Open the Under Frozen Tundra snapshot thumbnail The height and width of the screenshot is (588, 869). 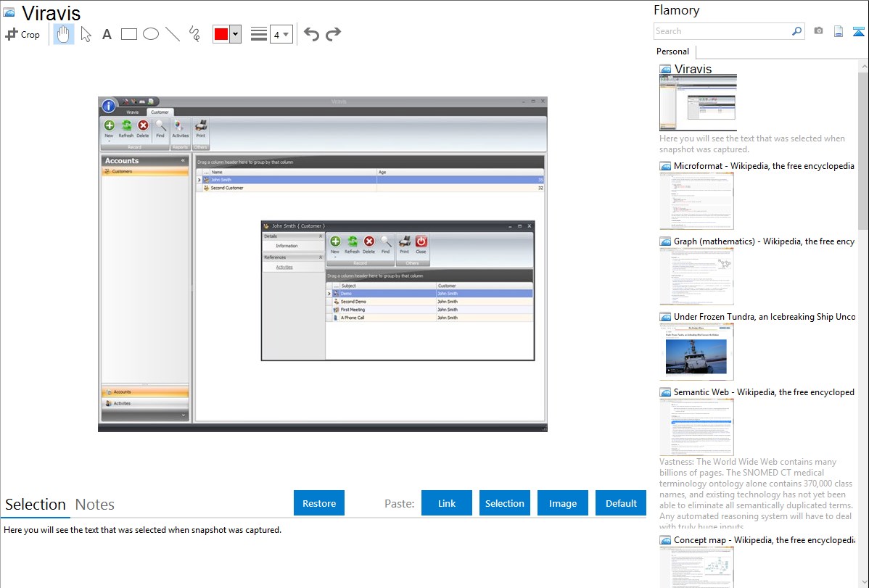point(696,352)
